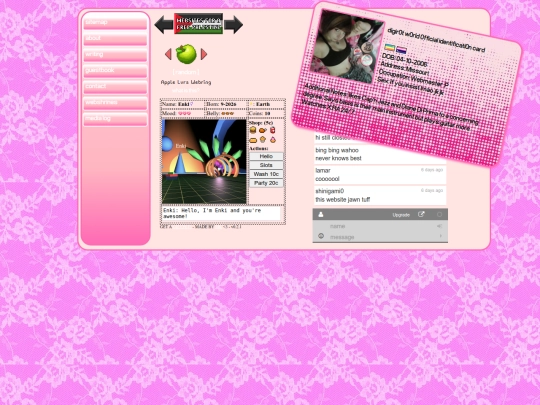This screenshot has height=405, width=540.
Task: Click 'bing bing wahoo' chat message
Action: coord(380,154)
